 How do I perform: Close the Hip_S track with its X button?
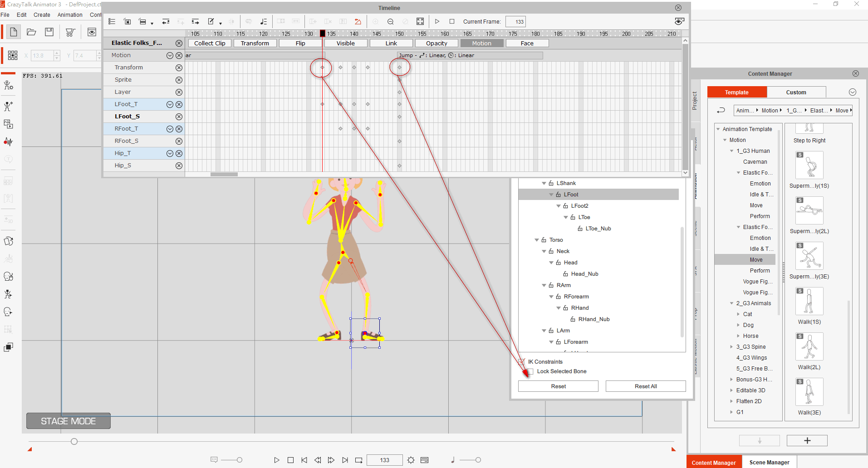(179, 166)
